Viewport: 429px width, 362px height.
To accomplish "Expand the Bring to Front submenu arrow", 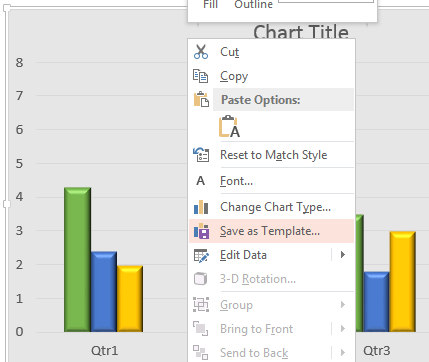I will (343, 329).
